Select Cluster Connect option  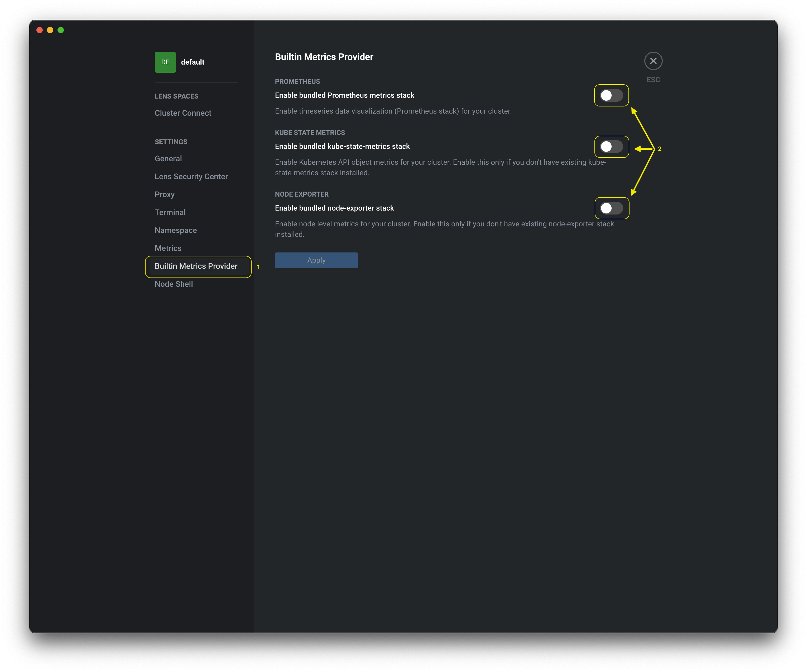pyautogui.click(x=183, y=113)
